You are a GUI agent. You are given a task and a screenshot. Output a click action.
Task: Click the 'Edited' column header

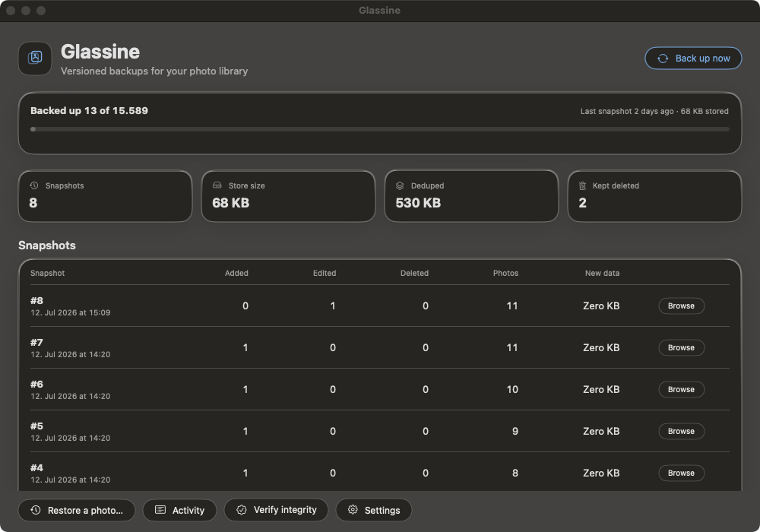(325, 274)
